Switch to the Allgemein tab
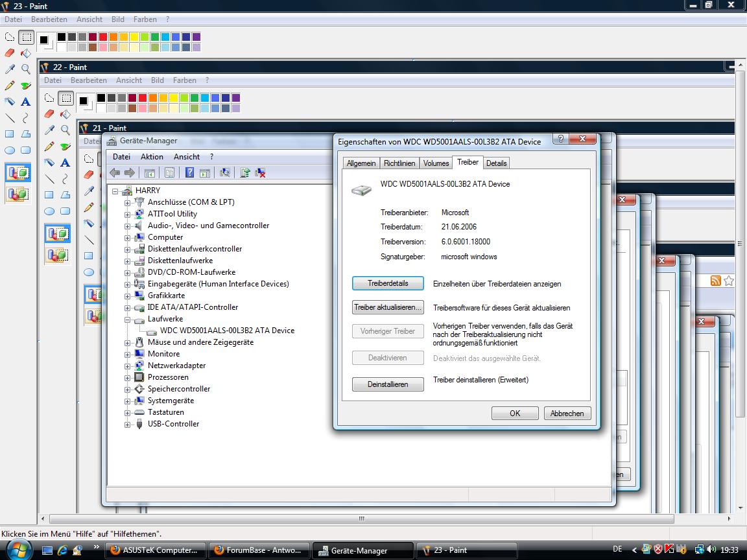 click(361, 163)
